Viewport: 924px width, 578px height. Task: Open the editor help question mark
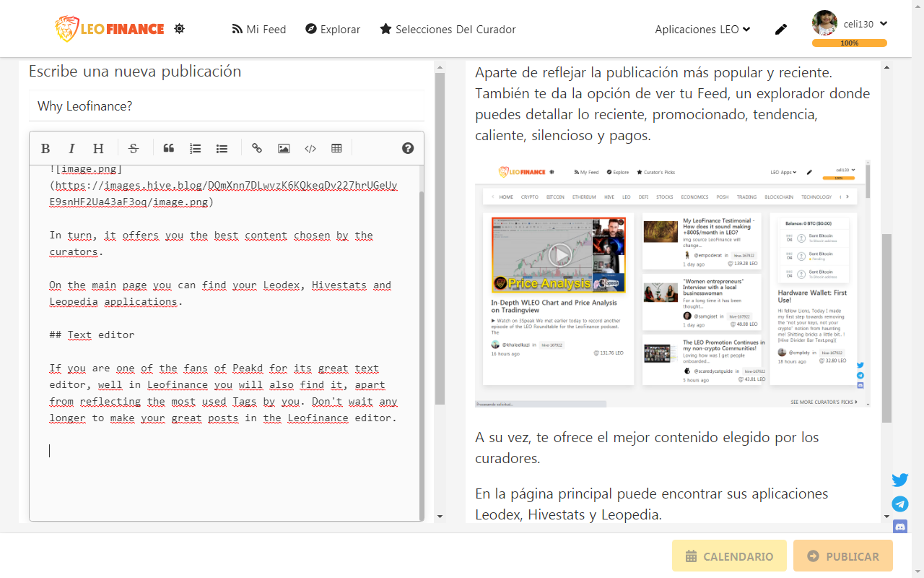408,148
